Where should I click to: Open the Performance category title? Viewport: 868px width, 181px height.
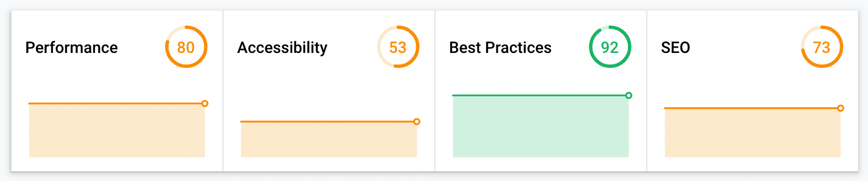(71, 48)
